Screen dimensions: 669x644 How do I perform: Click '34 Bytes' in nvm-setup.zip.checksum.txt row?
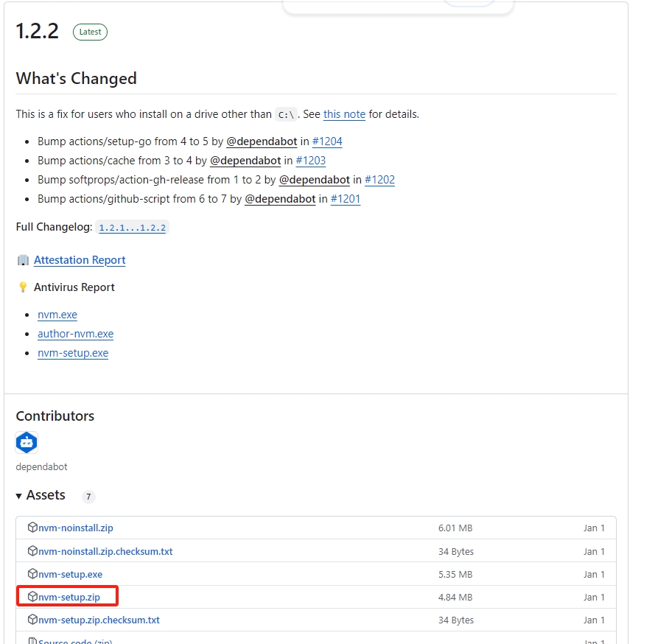pos(455,620)
